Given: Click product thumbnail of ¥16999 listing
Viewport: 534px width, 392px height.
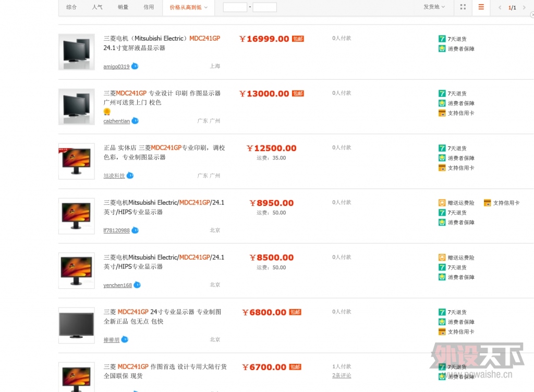Looking at the screenshot, I should (77, 52).
